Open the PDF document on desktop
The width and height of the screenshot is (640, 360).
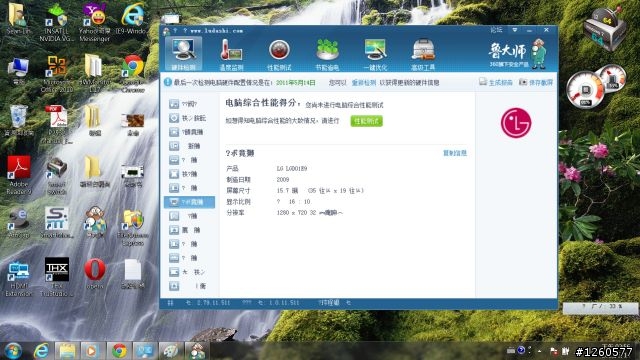click(x=57, y=124)
